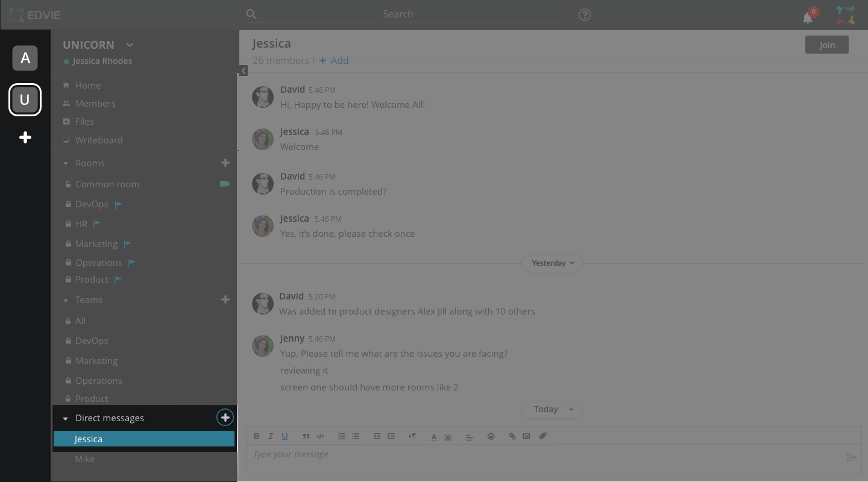Add a new direct message
Viewport: 868px width, 482px height.
pos(225,418)
